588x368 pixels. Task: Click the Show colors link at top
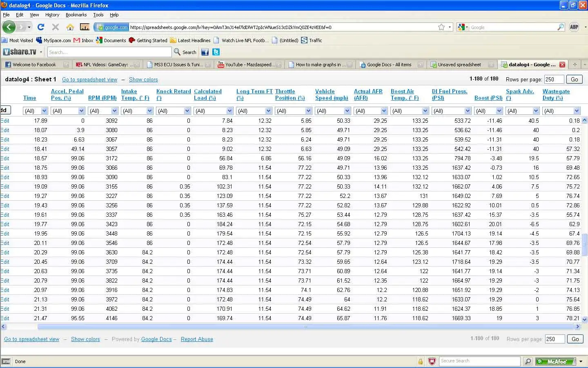pyautogui.click(x=143, y=79)
